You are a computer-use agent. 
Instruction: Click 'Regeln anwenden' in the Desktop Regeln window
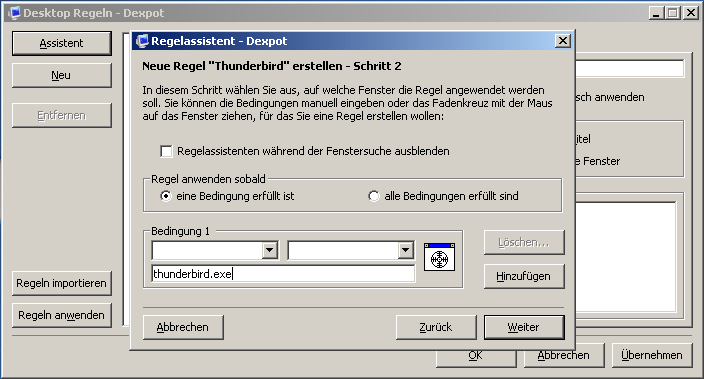pos(62,315)
